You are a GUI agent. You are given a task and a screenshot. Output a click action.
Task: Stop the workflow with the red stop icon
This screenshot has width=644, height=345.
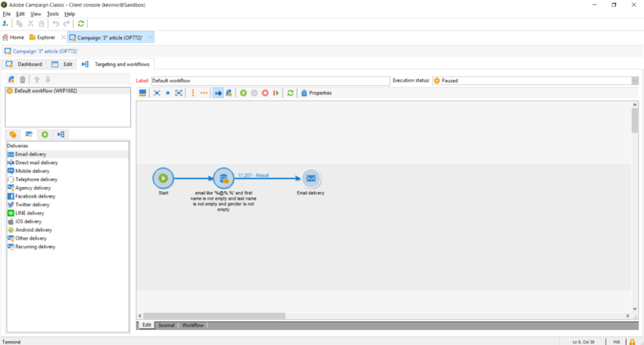coord(265,93)
